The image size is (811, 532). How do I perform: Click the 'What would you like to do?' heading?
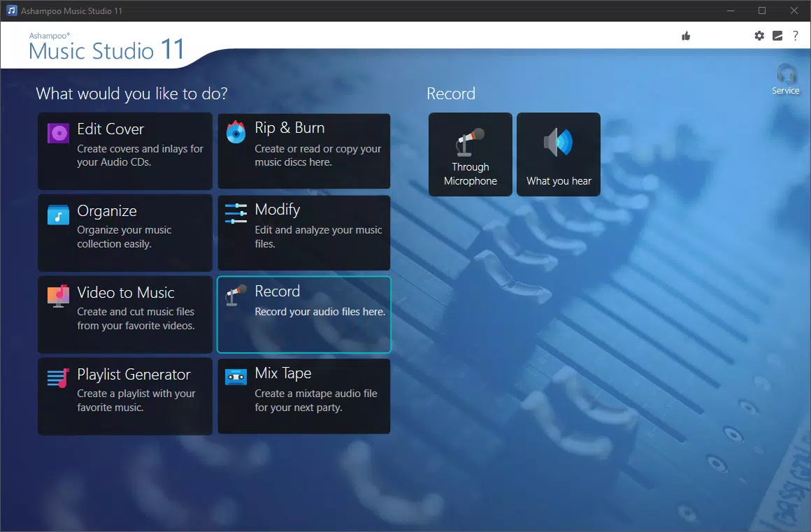click(x=132, y=94)
